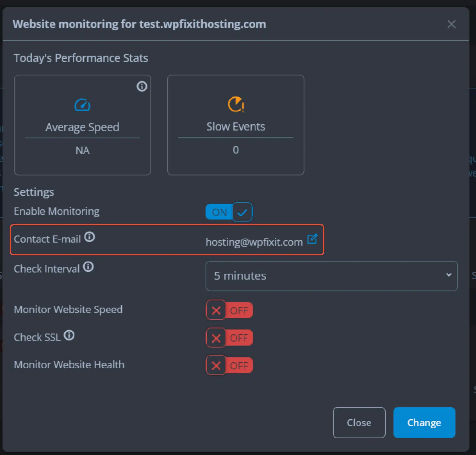This screenshot has height=455, width=476.
Task: Edit the contact e-mail with pencil icon
Action: 312,239
